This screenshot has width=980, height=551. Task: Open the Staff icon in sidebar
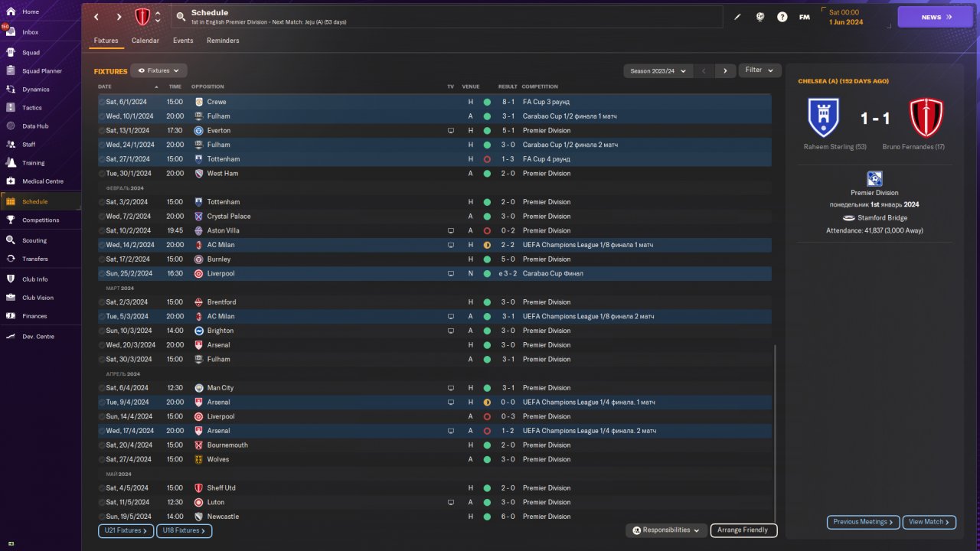[x=11, y=144]
